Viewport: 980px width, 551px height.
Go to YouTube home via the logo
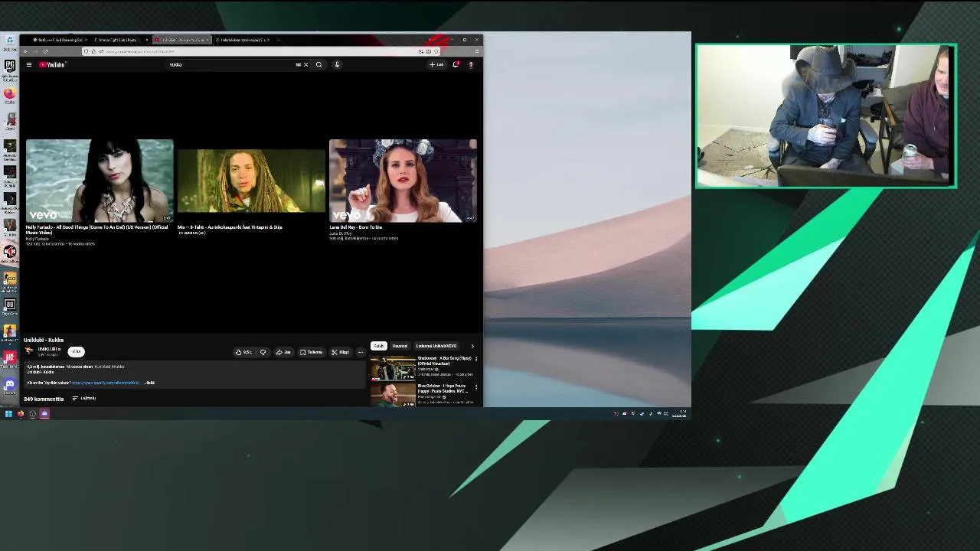[x=53, y=64]
